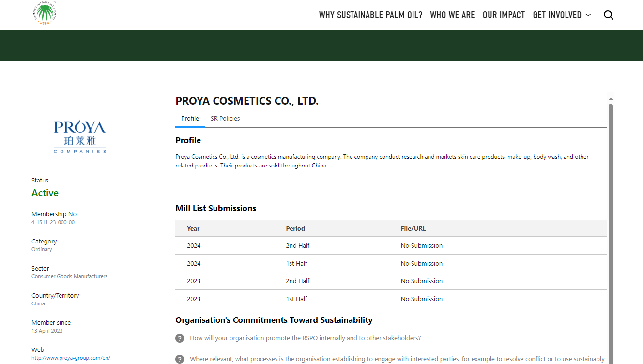
Task: Select 2024 in the 2nd Half row
Action: (x=194, y=246)
